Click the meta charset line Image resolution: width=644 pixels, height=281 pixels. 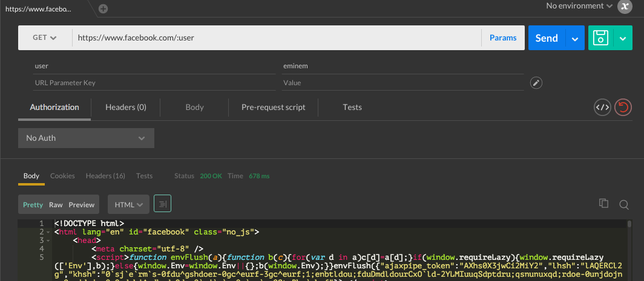point(148,248)
